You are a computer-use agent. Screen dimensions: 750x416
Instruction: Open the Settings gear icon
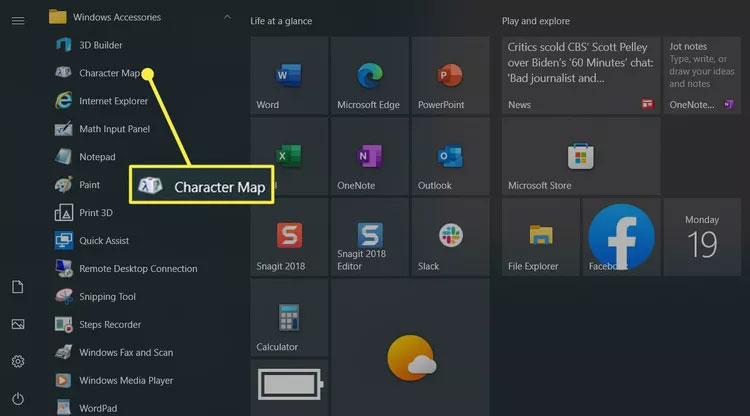click(x=18, y=361)
